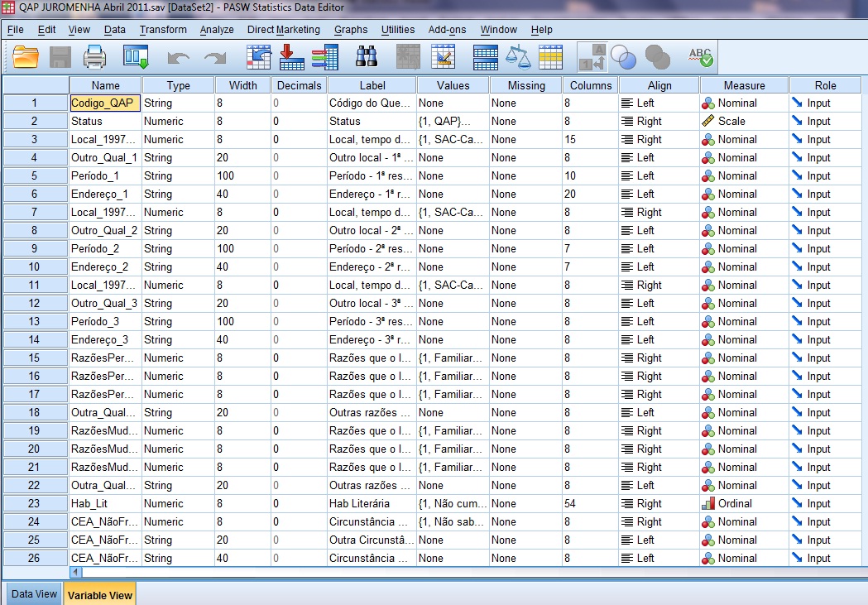Click the Role column header
This screenshot has width=868, height=605.
825,85
